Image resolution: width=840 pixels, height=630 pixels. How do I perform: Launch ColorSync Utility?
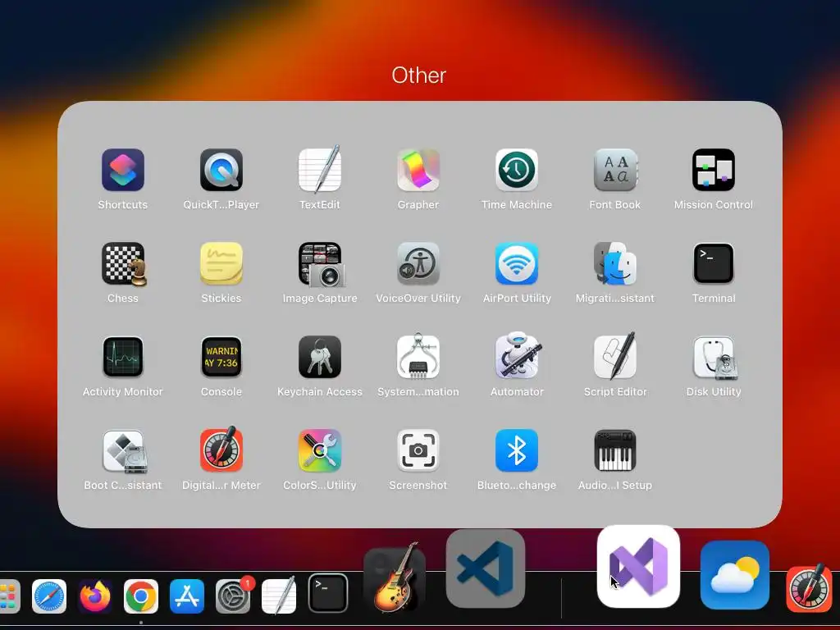click(x=320, y=450)
